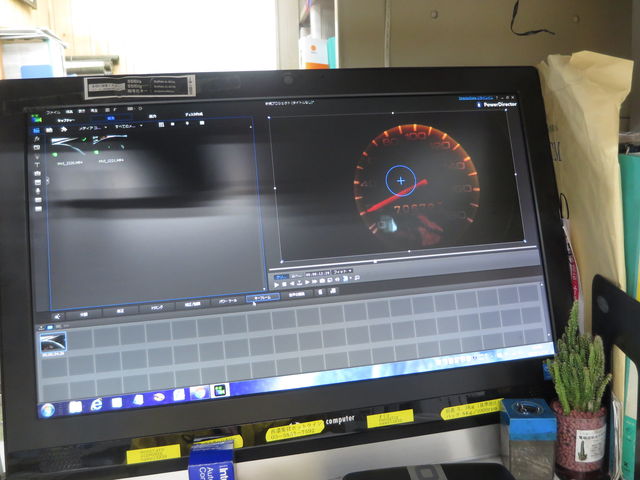Image resolution: width=640 pixels, height=480 pixels.
Task: Click the キーフレーム button
Action: click(x=263, y=298)
